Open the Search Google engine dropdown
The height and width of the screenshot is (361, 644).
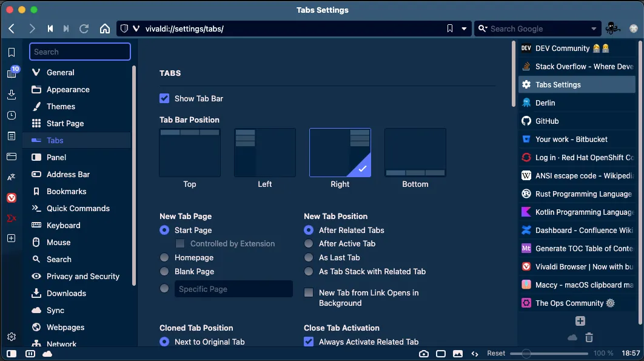[593, 29]
